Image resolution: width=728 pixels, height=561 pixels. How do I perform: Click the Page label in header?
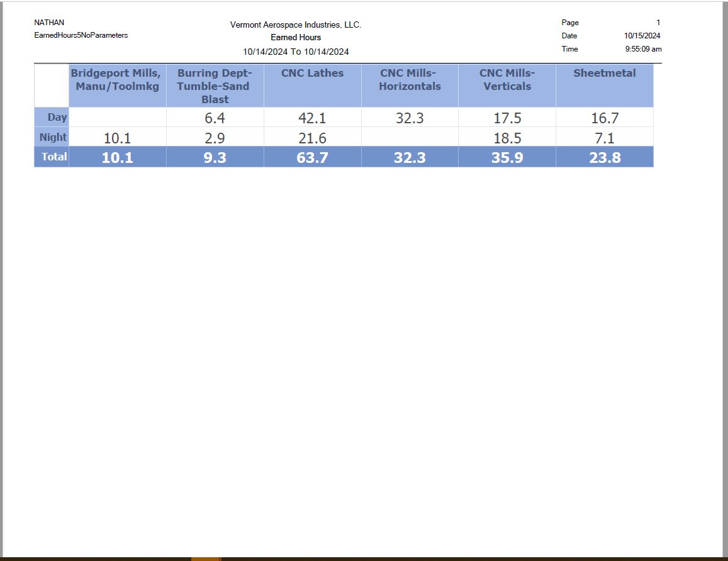pos(570,22)
